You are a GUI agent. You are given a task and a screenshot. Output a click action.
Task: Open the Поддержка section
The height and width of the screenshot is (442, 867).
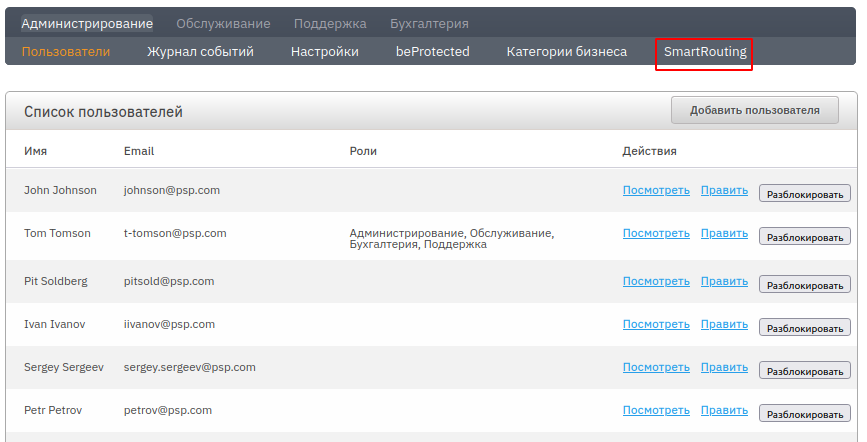point(330,23)
